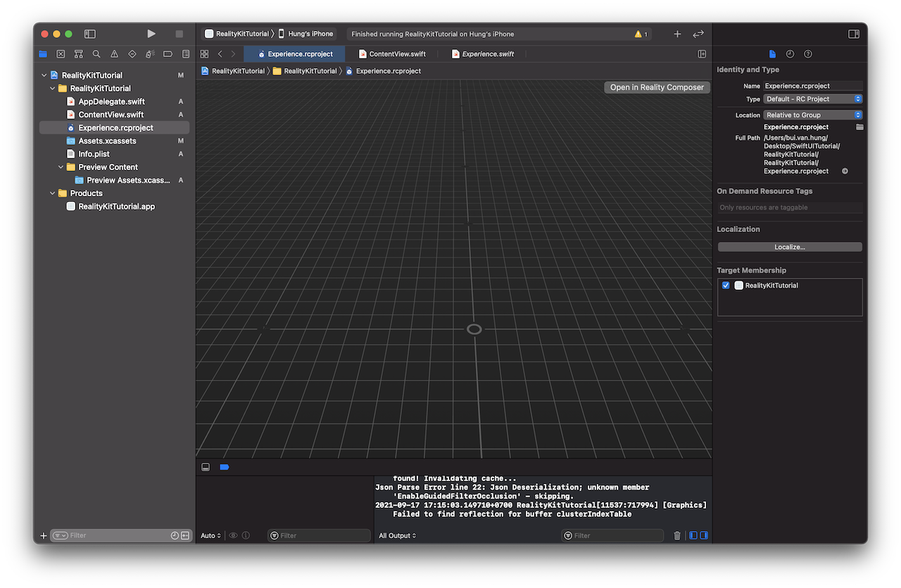This screenshot has height=588, width=901.
Task: Clear console with the trash icon
Action: tap(677, 536)
